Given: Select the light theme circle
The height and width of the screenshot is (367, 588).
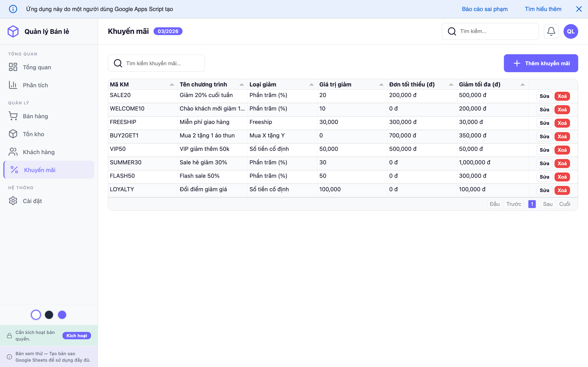Looking at the screenshot, I should point(36,315).
